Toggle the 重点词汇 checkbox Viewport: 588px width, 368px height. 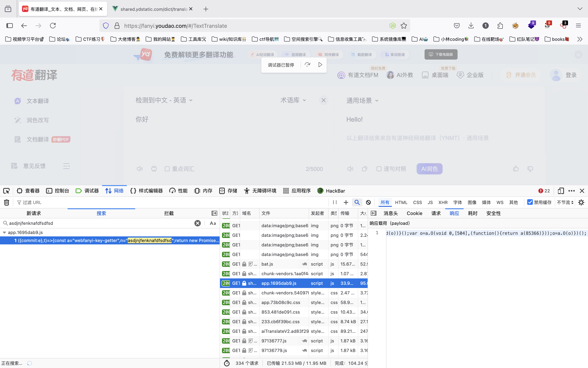(x=167, y=169)
